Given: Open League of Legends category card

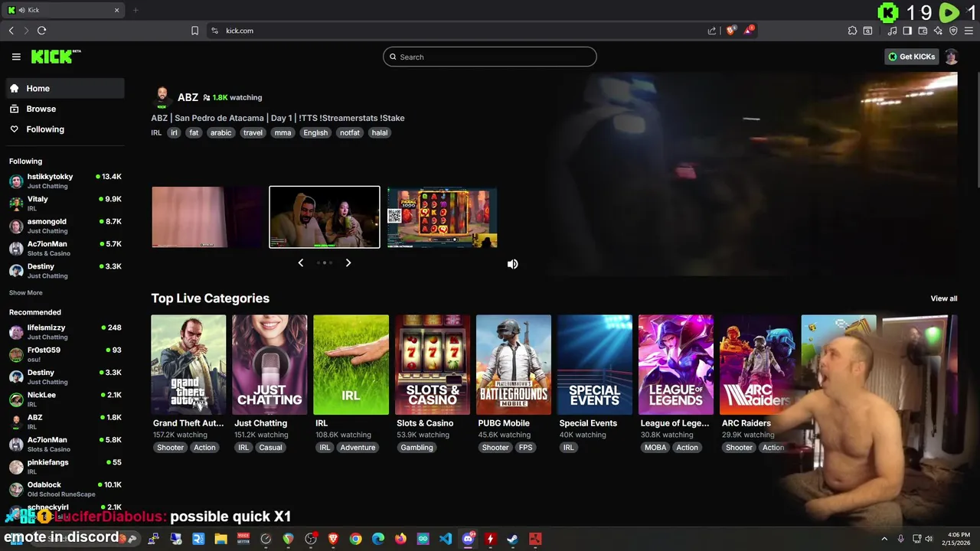Looking at the screenshot, I should [676, 364].
